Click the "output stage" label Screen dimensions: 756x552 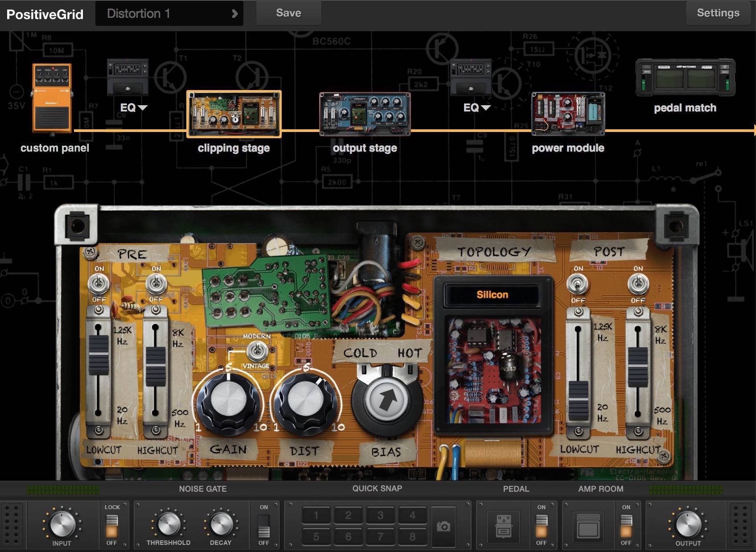[x=365, y=148]
